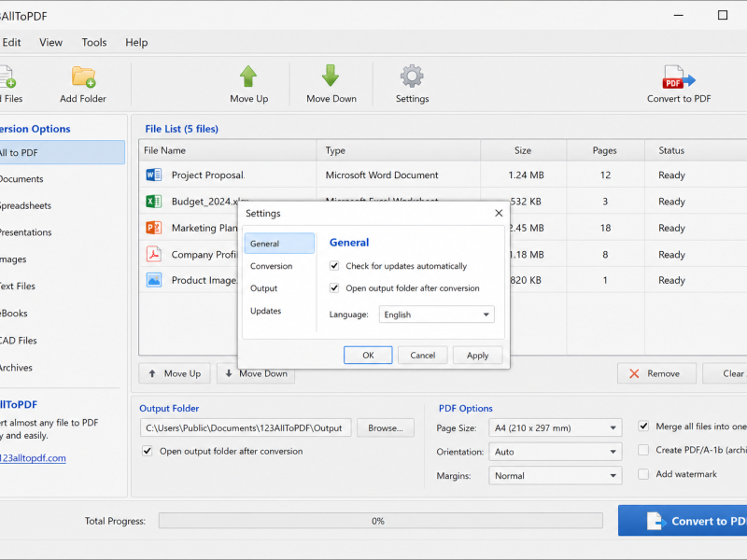Select All to PDF in sidebar

[62, 152]
